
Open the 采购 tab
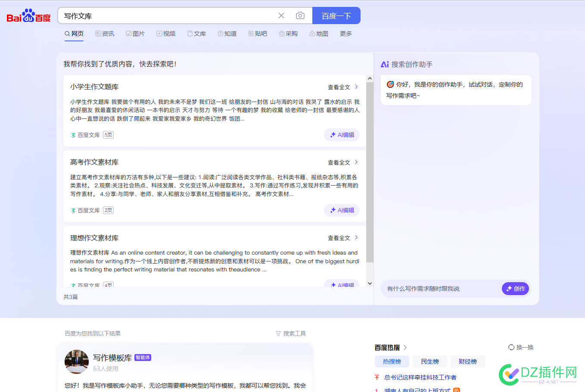pyautogui.click(x=288, y=34)
